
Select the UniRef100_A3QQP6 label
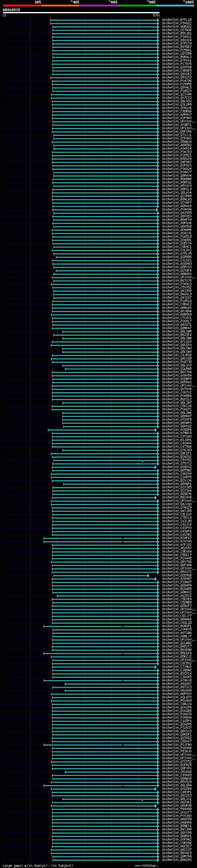(x=176, y=430)
